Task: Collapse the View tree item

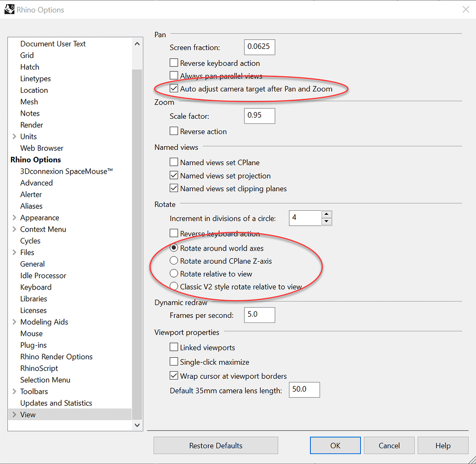Action: (x=14, y=414)
